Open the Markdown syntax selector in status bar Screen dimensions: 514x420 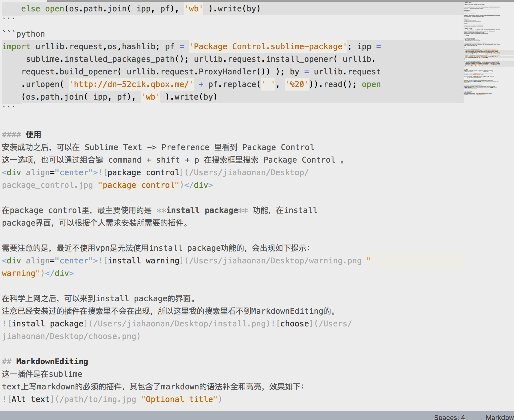(500, 417)
